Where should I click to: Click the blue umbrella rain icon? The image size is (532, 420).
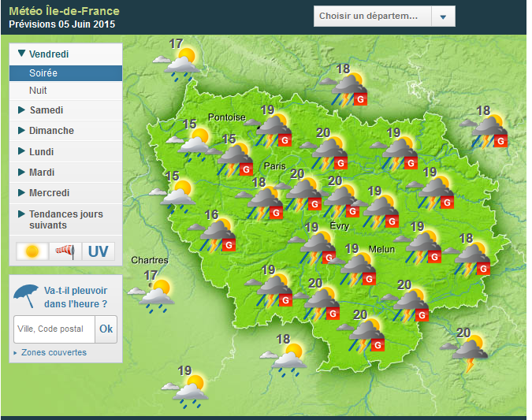pyautogui.click(x=26, y=295)
